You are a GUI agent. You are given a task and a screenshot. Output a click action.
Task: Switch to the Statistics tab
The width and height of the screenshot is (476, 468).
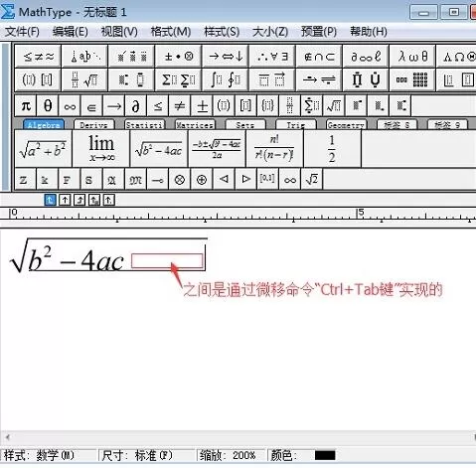click(144, 125)
